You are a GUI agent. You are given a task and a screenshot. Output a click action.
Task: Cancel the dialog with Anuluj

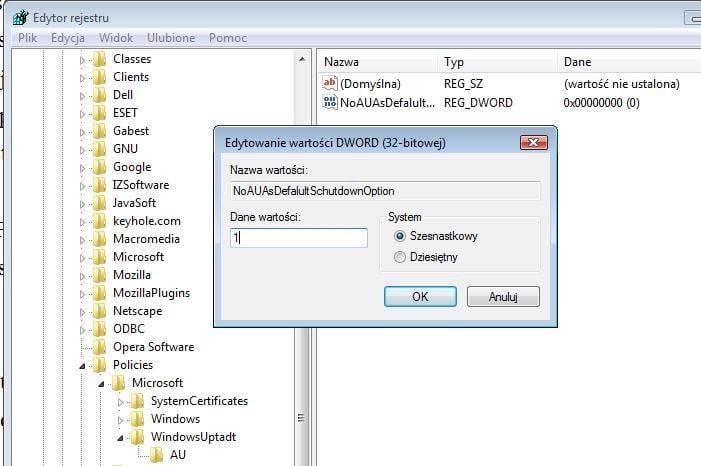tap(503, 297)
